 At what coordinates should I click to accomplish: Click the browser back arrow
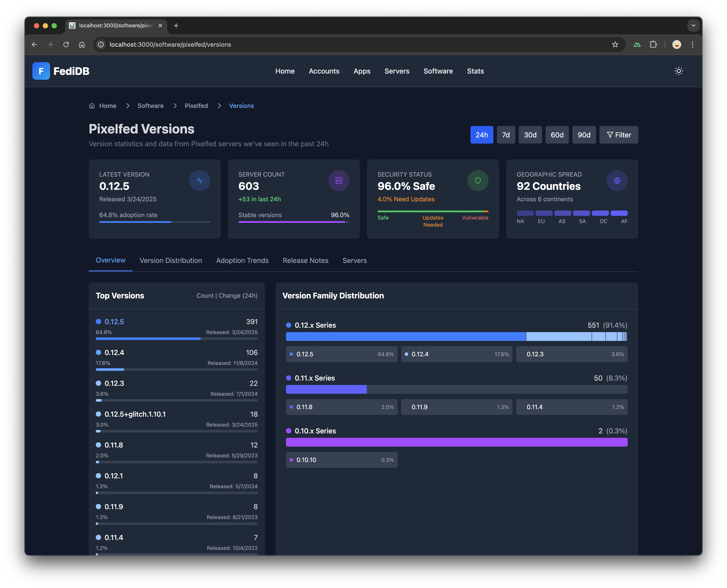34,44
